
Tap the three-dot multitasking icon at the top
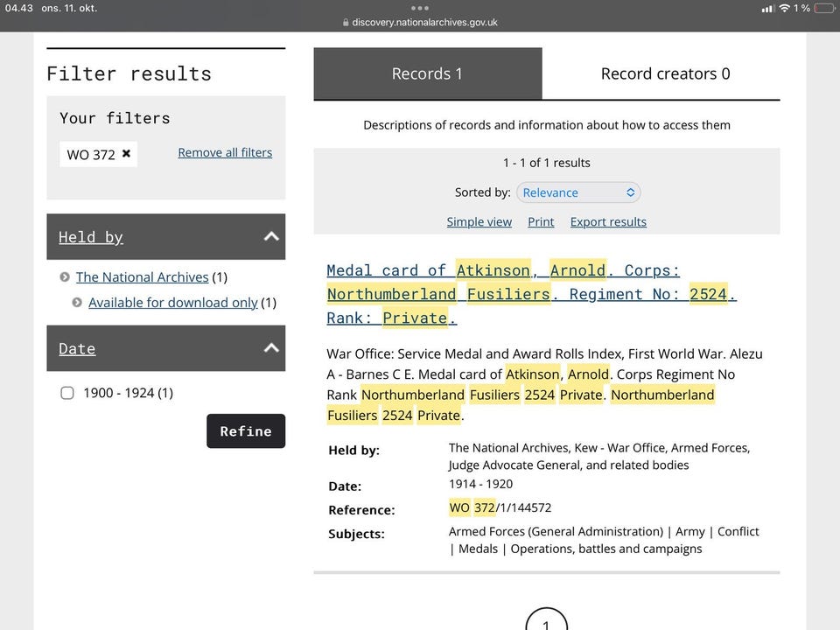[420, 8]
